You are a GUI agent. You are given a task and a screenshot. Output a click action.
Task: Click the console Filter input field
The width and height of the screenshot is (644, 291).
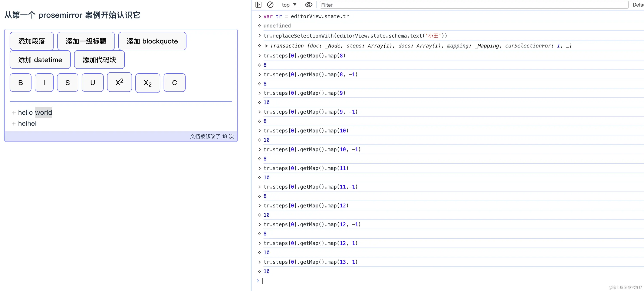click(x=473, y=5)
